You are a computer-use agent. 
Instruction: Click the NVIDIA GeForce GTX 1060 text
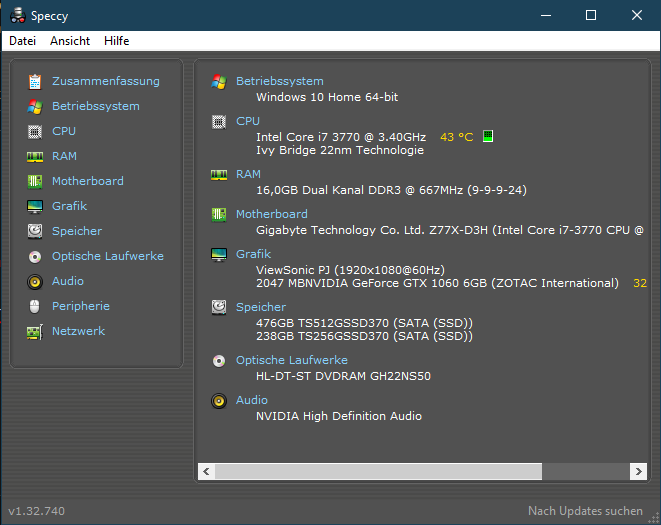point(437,283)
